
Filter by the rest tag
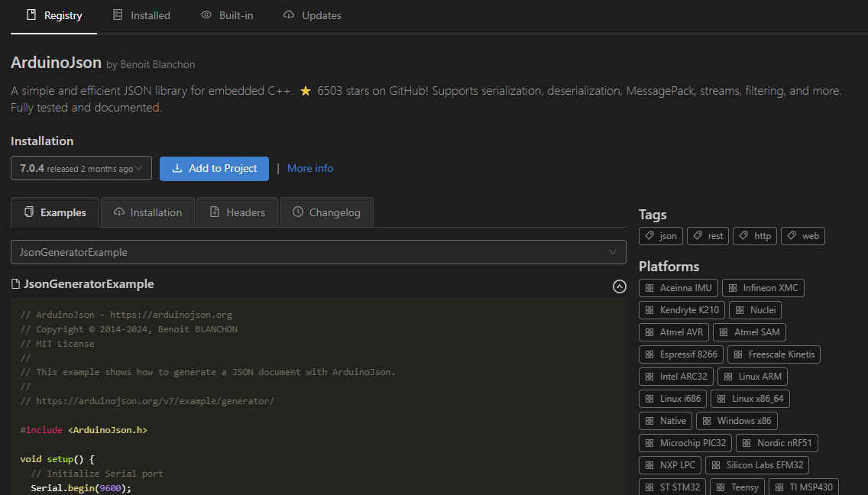(x=708, y=236)
